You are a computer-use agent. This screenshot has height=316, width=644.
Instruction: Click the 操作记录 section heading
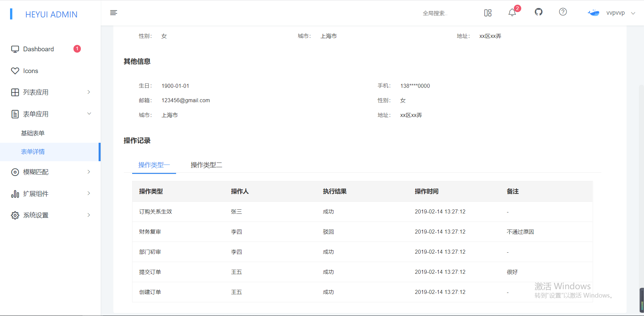tap(137, 140)
